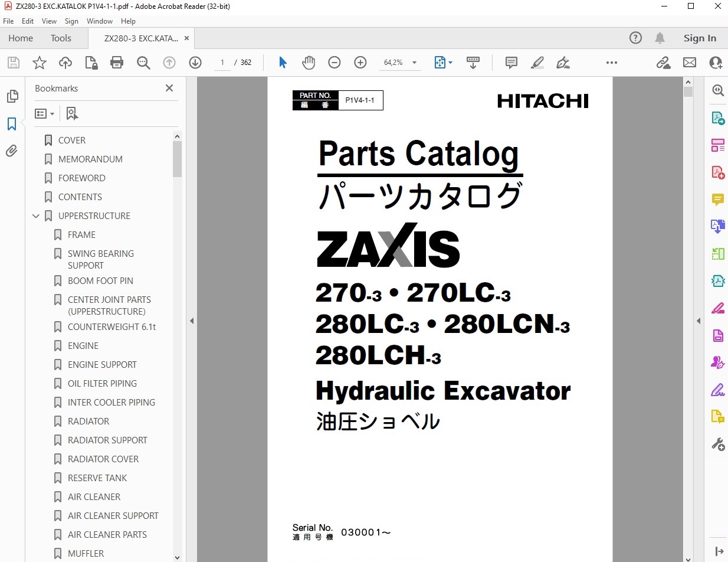Expand the right tools pane arrow

[x=699, y=321]
